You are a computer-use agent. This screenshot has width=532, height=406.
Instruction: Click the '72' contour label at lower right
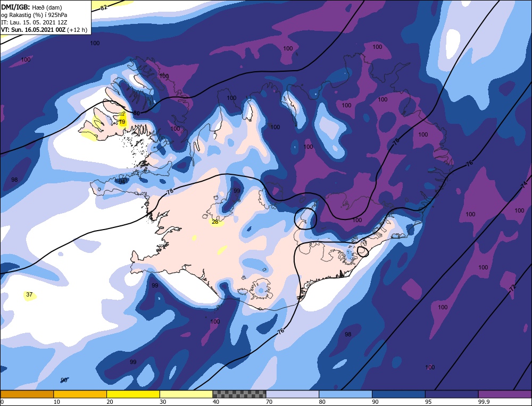pos(513,287)
